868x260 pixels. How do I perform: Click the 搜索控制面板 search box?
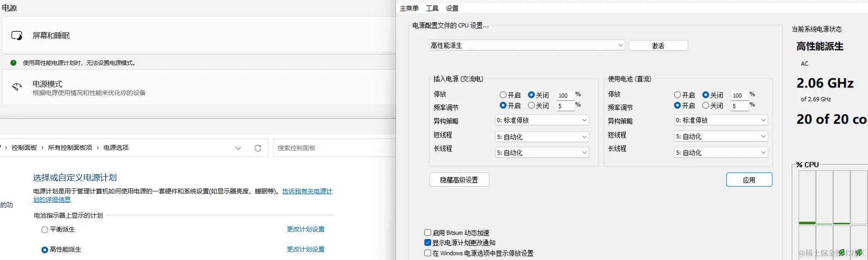[334, 148]
